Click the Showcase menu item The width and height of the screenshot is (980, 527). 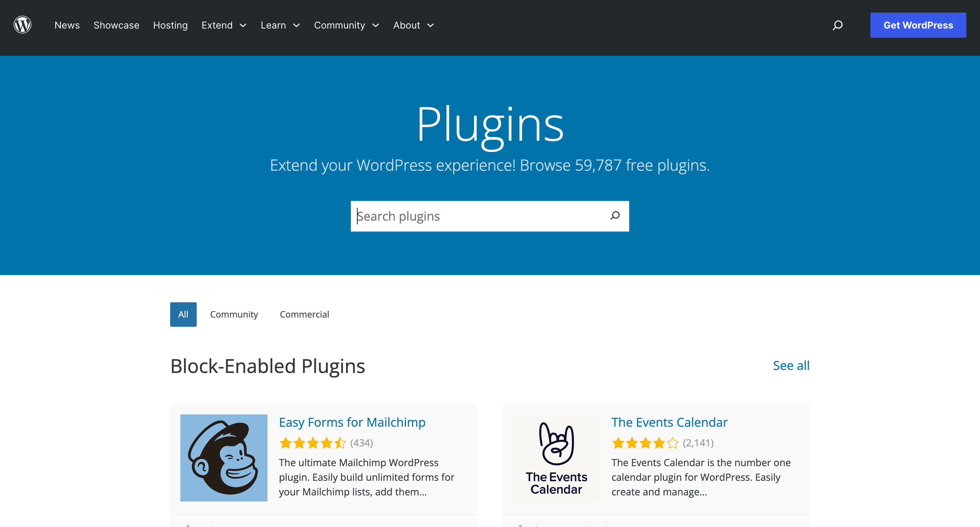click(x=117, y=25)
